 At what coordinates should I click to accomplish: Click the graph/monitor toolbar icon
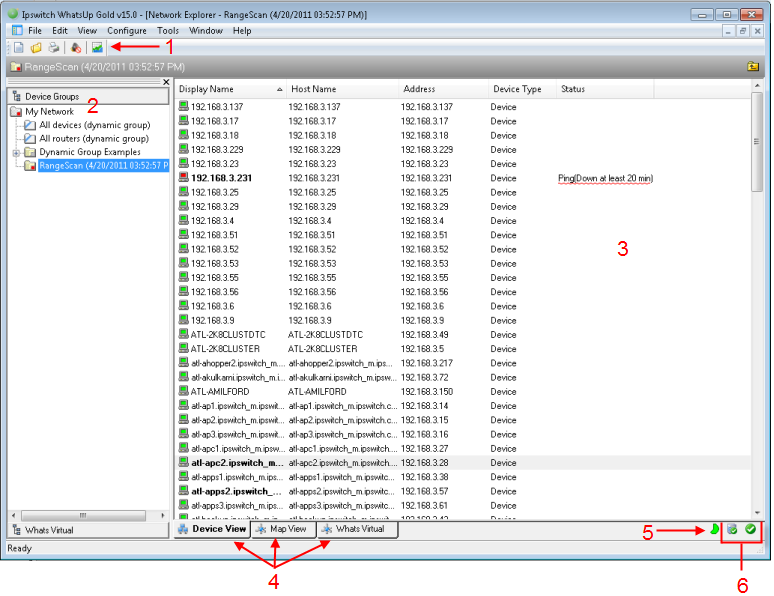point(97,47)
